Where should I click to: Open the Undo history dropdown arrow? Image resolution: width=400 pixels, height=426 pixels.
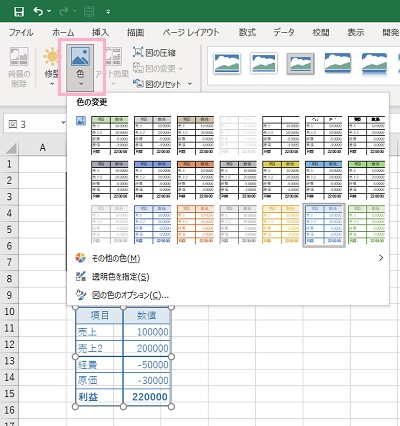(49, 12)
